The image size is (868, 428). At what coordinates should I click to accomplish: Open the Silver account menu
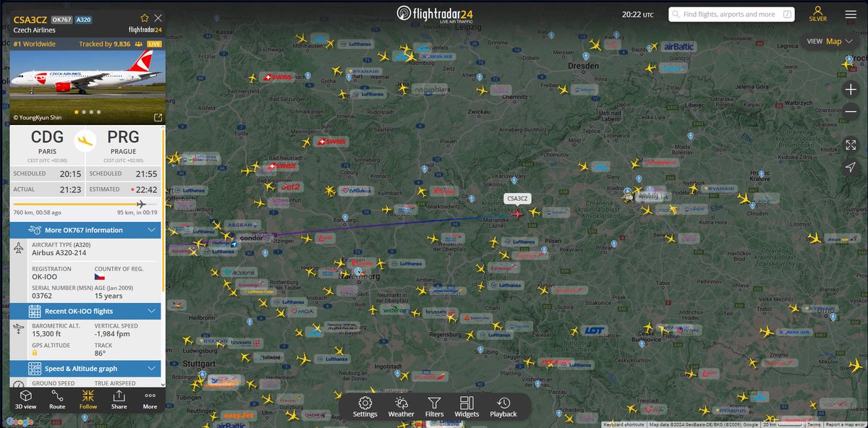[x=818, y=14]
